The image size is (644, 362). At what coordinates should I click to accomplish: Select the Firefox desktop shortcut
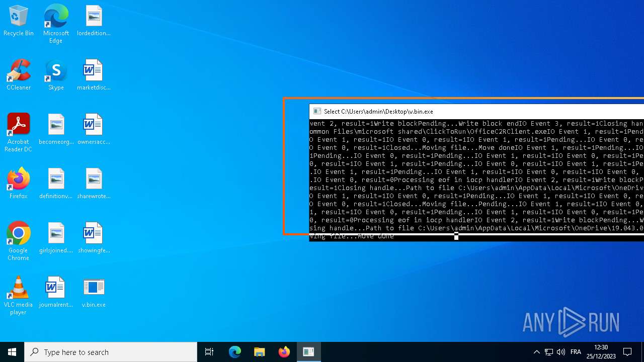tap(19, 185)
